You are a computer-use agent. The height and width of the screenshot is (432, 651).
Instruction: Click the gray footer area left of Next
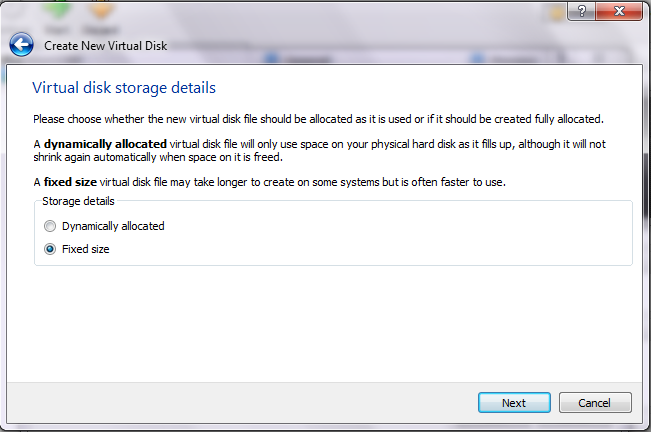[250, 402]
